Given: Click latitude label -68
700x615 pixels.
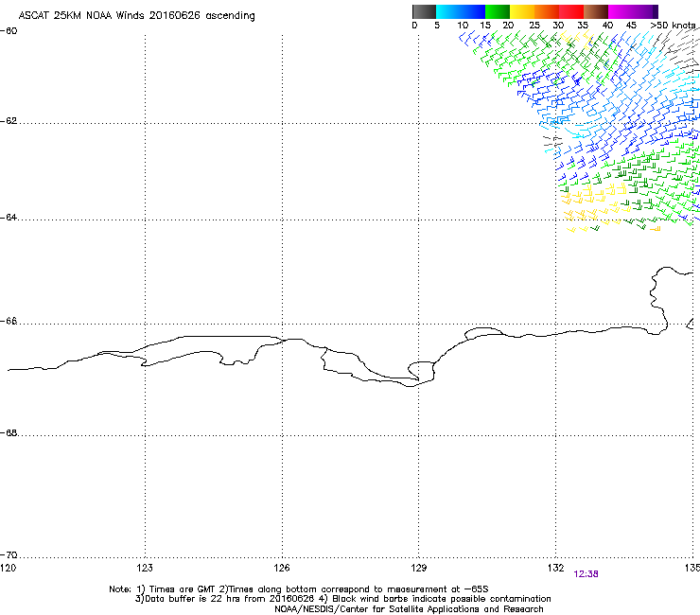Looking at the screenshot, I should (9, 432).
